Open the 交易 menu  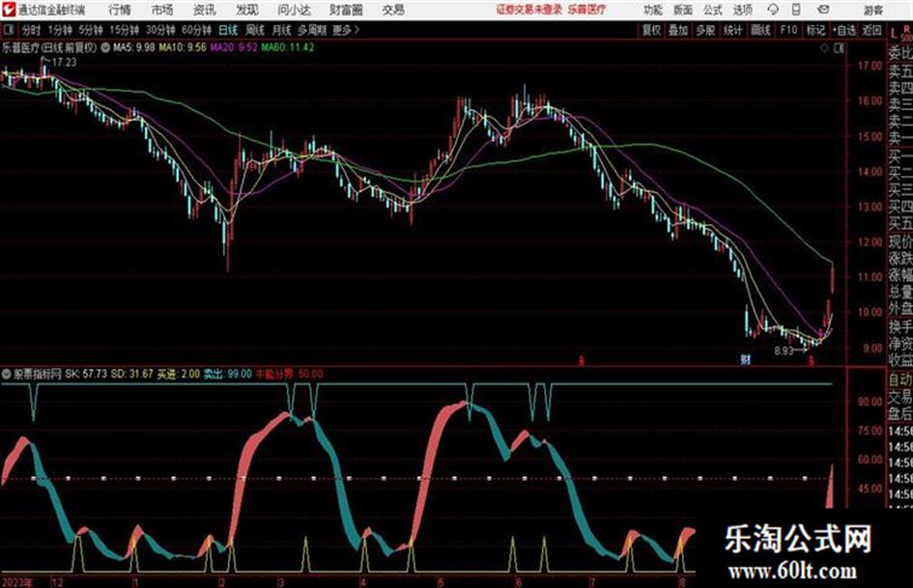[x=393, y=10]
